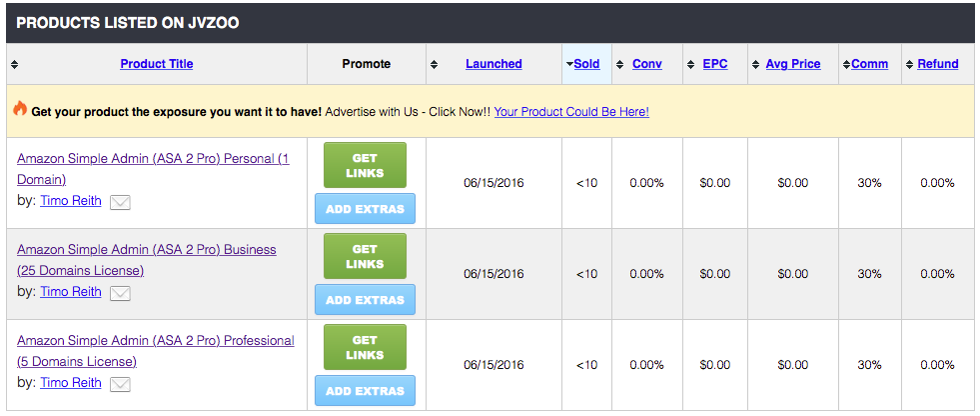The height and width of the screenshot is (416, 980).
Task: Click envelope icon in Professional license row
Action: 120,384
